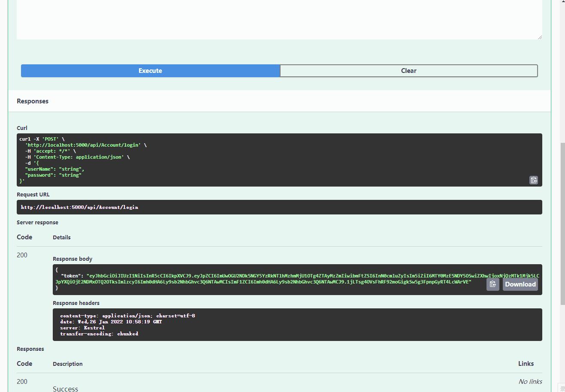Copy the curl command to clipboard
Image resolution: width=565 pixels, height=392 pixels.
[x=533, y=180]
